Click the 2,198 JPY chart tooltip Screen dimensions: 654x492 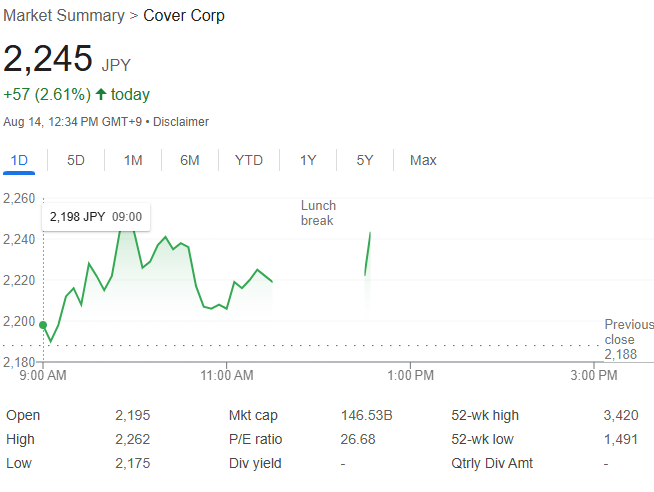pos(95,216)
